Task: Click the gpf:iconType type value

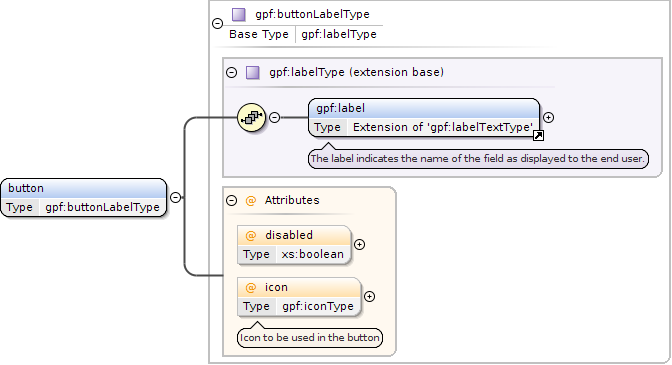Action: click(x=318, y=306)
